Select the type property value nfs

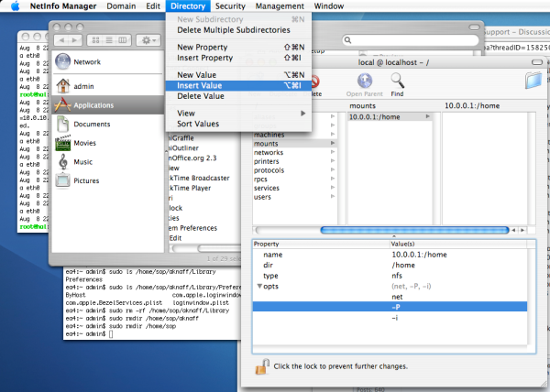tap(397, 276)
